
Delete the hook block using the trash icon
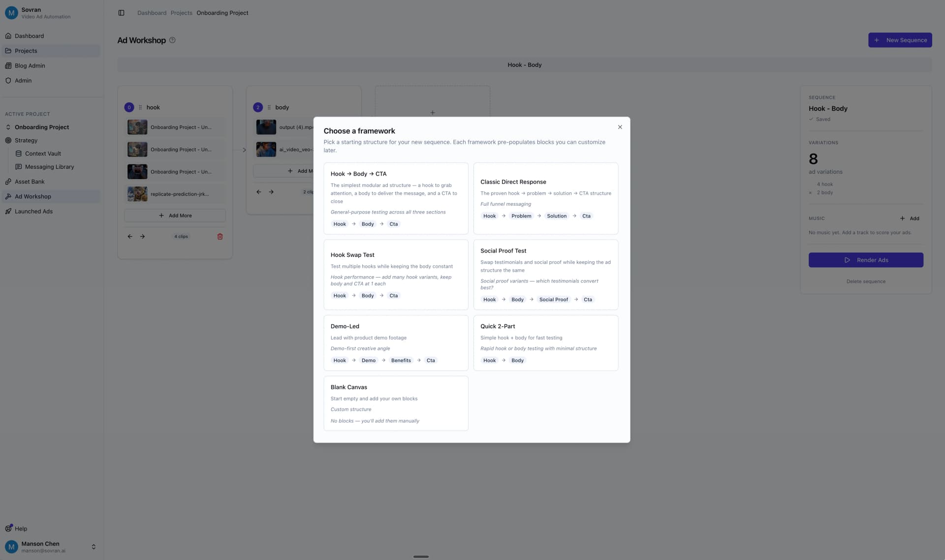click(220, 236)
